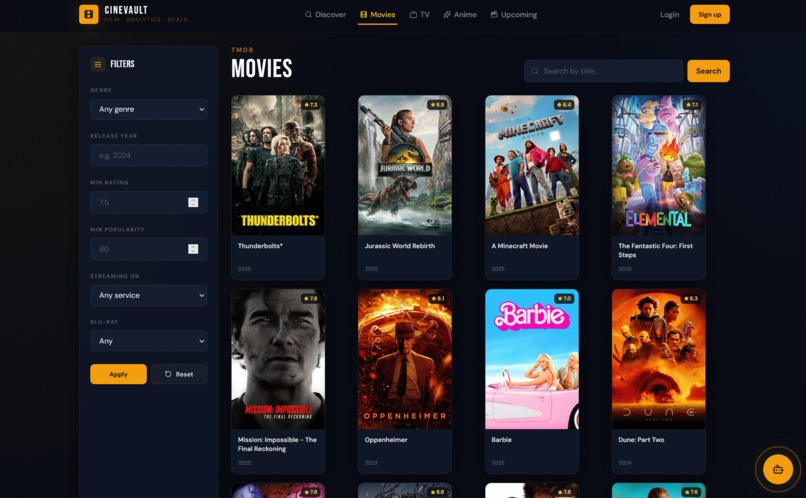Image resolution: width=806 pixels, height=498 pixels.
Task: Click the Min Popularity field
Action: point(149,249)
